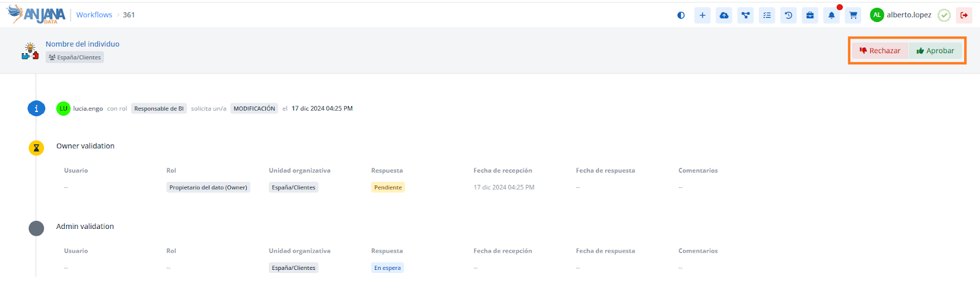Screen dimensions: 980x295
Task: Open the lineage diagram icon in toolbar
Action: click(x=745, y=15)
